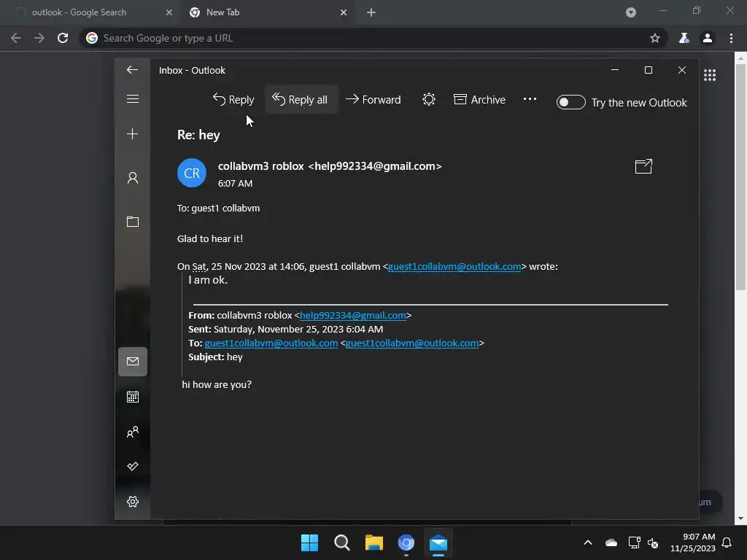Open message in new window icon
This screenshot has height=560, width=747.
click(643, 166)
